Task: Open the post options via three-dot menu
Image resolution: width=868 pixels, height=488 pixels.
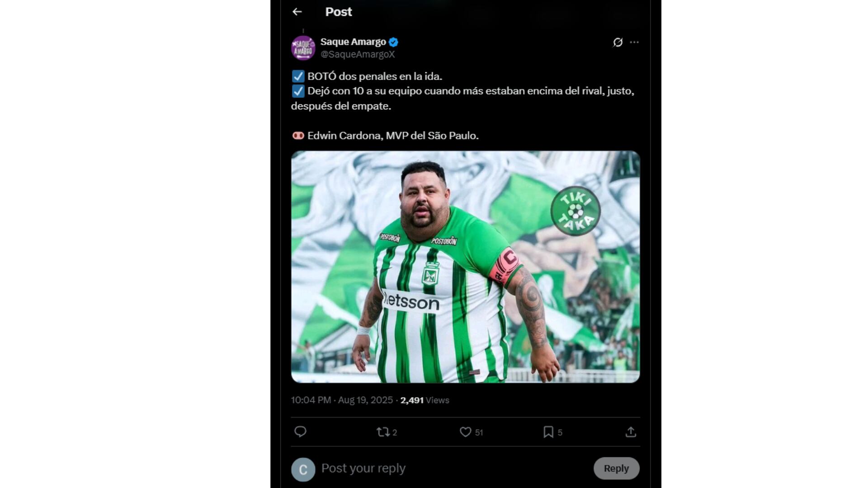Action: point(635,42)
